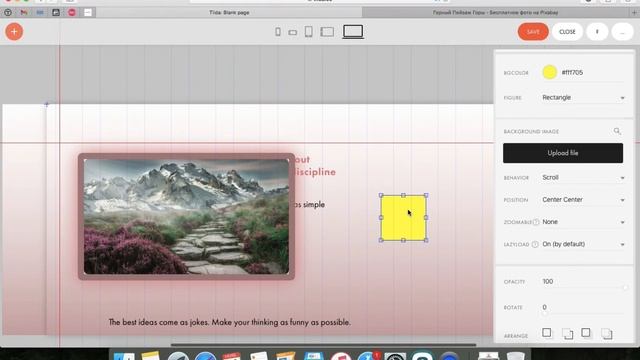This screenshot has height=360, width=640.
Task: Switch to the Pixabay browser tab
Action: coord(495,13)
